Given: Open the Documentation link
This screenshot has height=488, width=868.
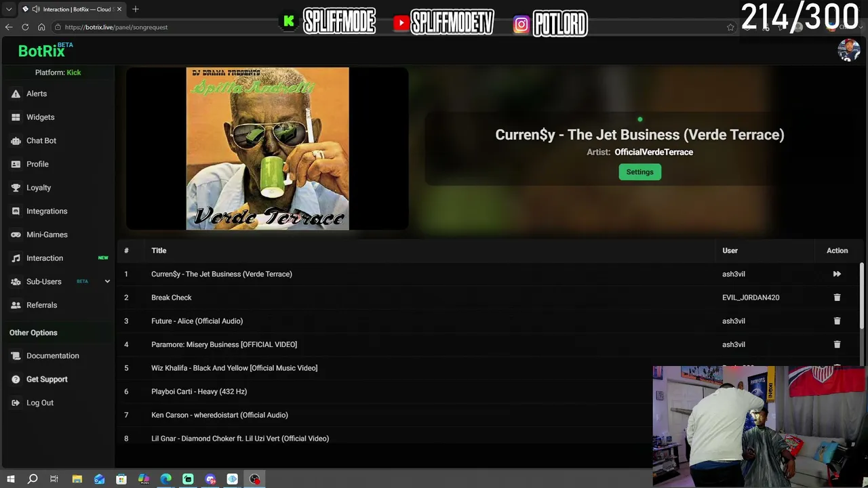Looking at the screenshot, I should point(52,356).
